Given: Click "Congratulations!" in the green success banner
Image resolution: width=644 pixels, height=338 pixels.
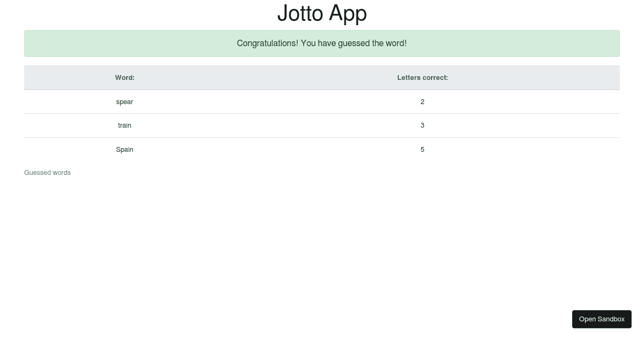Looking at the screenshot, I should click(x=267, y=43).
